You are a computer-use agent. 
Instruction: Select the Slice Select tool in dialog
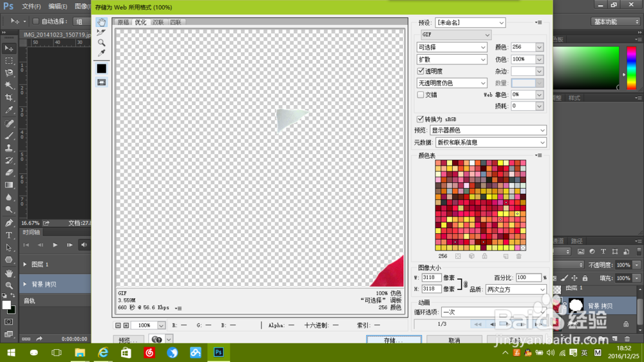[102, 32]
